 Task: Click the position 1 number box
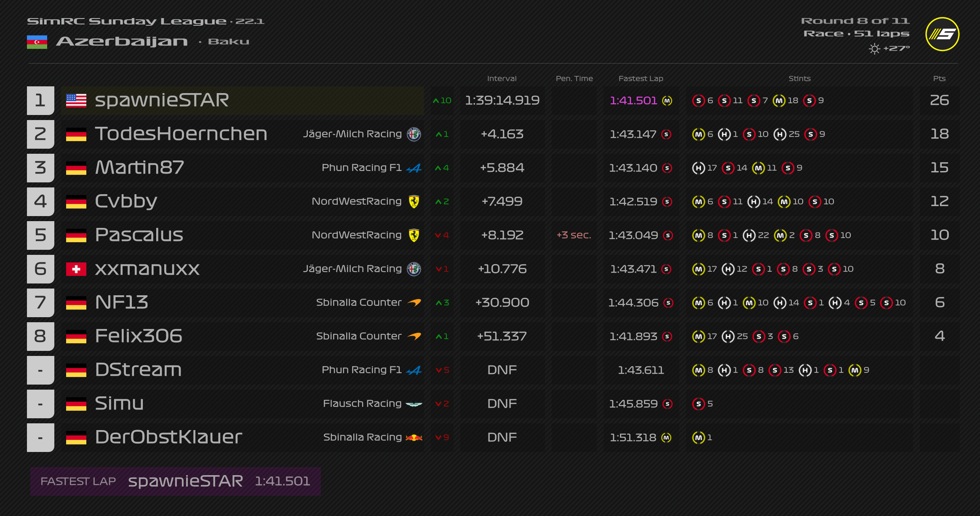(40, 100)
